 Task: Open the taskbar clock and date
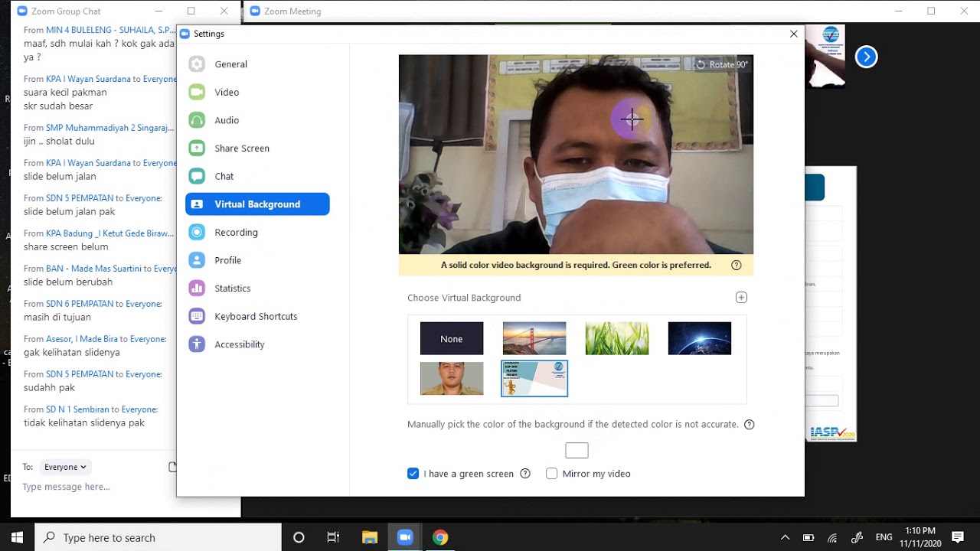(920, 537)
